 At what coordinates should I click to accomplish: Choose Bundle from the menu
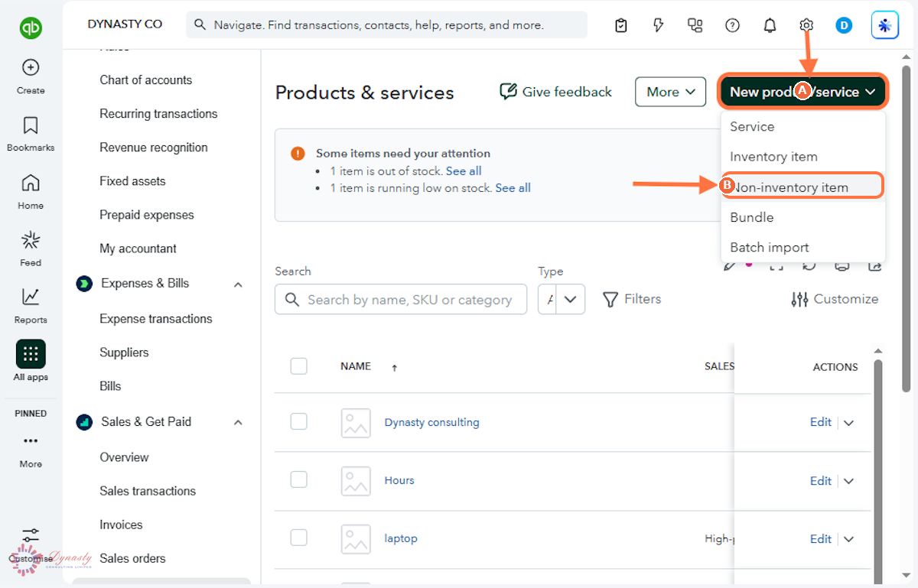click(x=803, y=217)
